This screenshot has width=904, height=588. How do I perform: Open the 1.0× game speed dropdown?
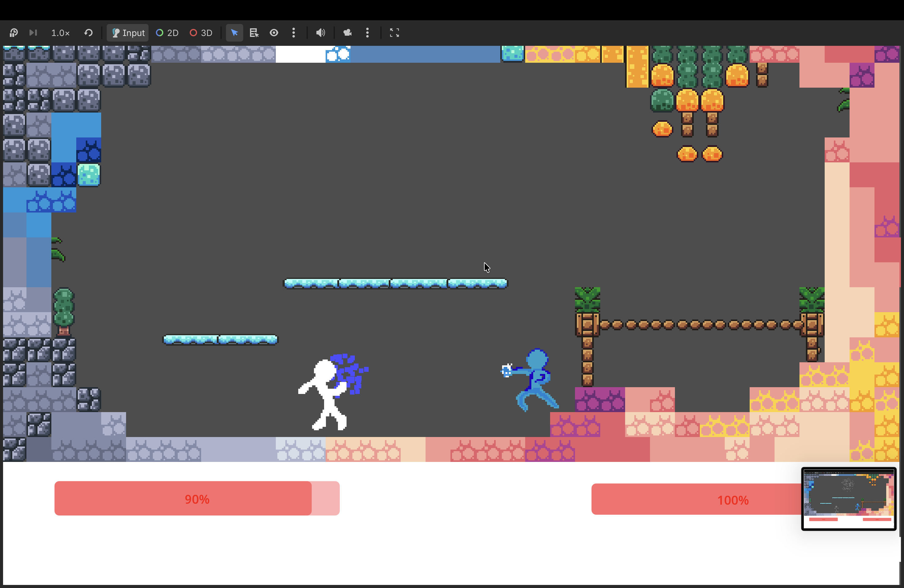tap(60, 33)
